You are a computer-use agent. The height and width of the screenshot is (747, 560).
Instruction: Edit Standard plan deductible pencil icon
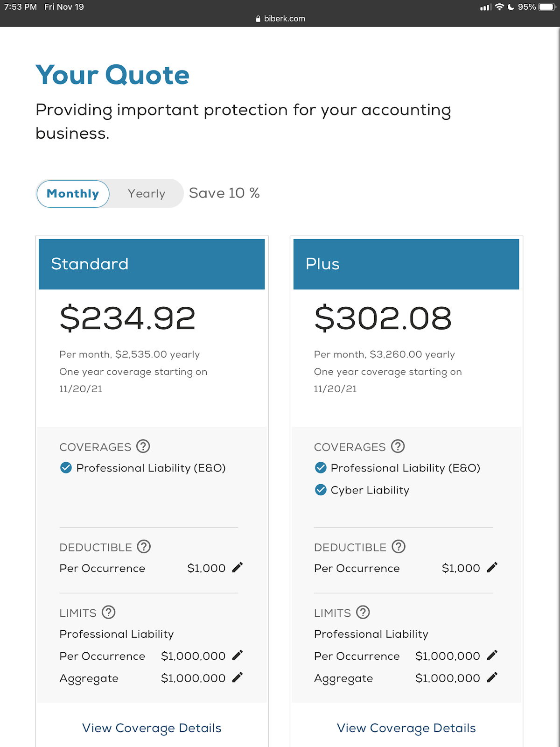pyautogui.click(x=238, y=568)
